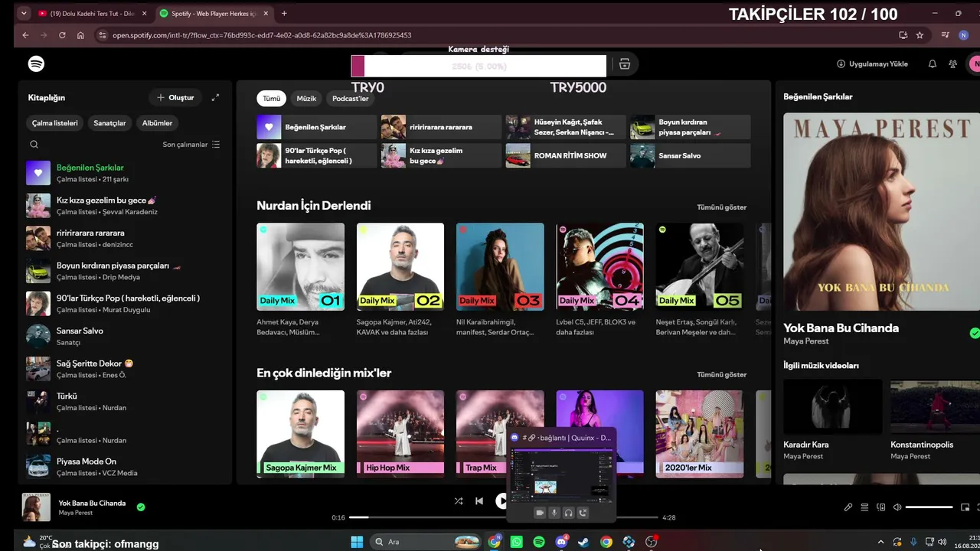The image size is (980, 551).
Task: Toggle liked status beside the player bar song title
Action: click(x=141, y=507)
